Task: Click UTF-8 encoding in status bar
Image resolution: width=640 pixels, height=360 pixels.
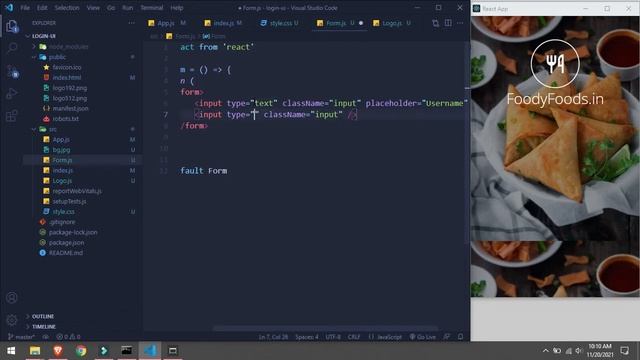Action: (x=333, y=337)
